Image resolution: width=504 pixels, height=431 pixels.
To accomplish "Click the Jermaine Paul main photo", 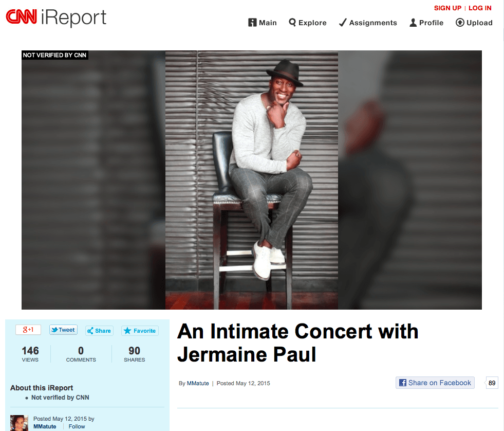I will click(x=252, y=180).
